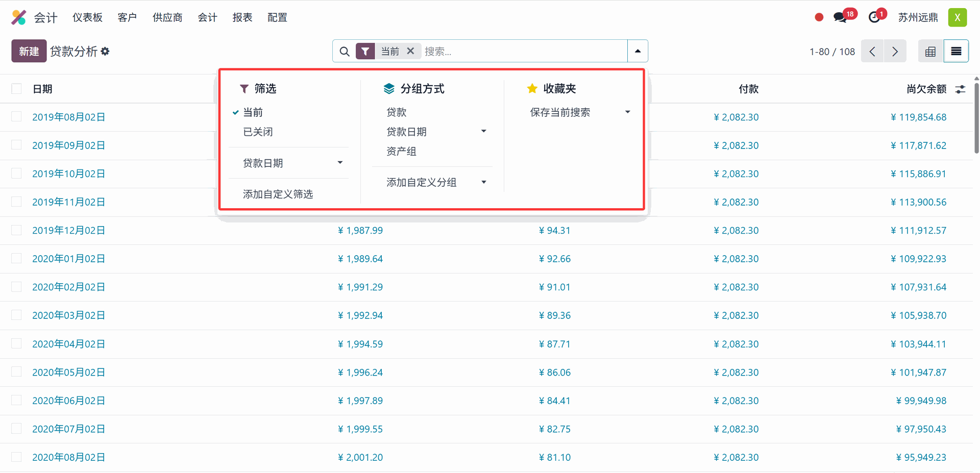
Task: Click the 搜索 input field
Action: [x=523, y=52]
